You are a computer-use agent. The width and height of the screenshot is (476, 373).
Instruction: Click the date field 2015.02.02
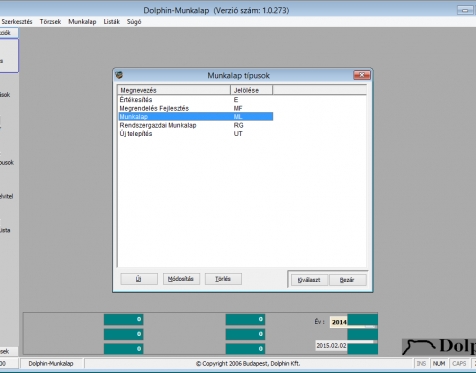331,346
